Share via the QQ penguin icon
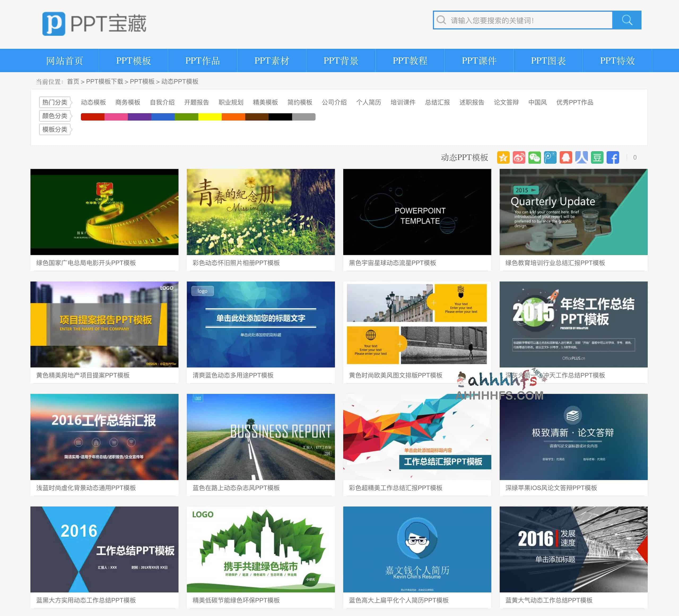 tap(566, 157)
